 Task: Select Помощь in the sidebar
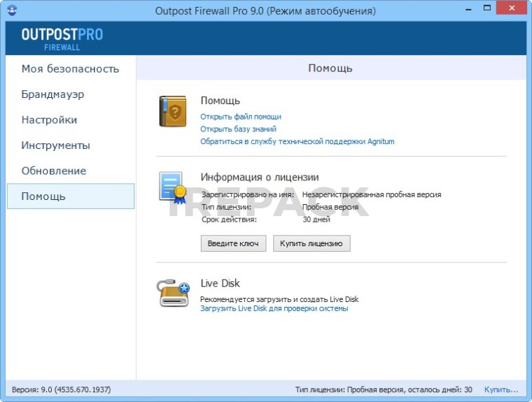coord(43,196)
